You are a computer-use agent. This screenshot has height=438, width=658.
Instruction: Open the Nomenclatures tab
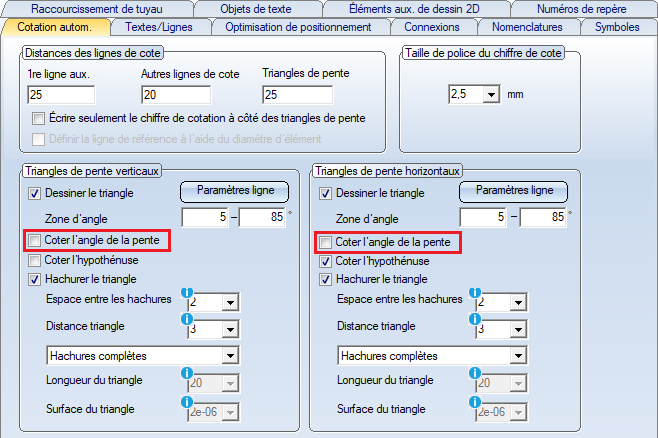tap(527, 27)
